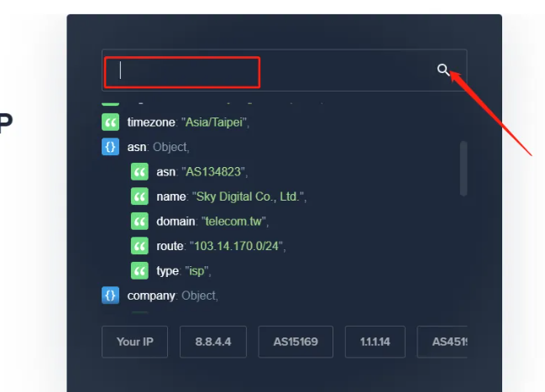Click the quote icon beside the type field
This screenshot has width=545, height=392.
tap(139, 271)
